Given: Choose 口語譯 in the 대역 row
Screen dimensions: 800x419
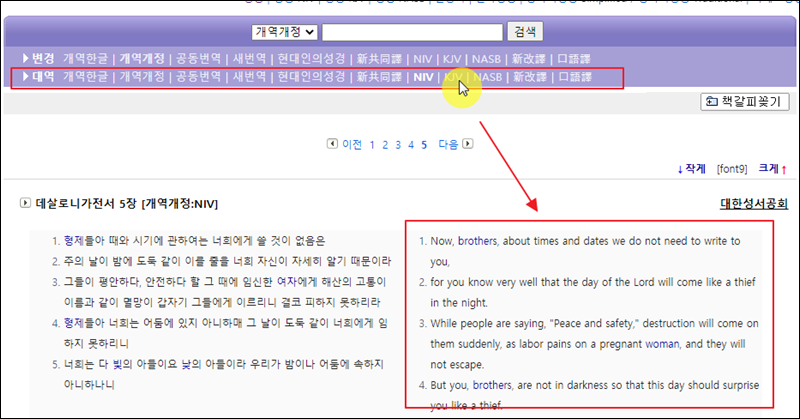Looking at the screenshot, I should 575,77.
